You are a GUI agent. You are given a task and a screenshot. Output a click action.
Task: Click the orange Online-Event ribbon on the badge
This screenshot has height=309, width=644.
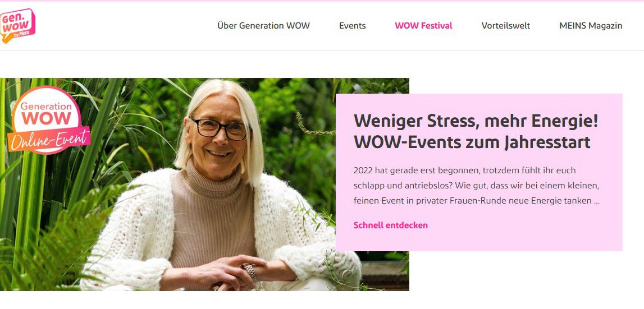pyautogui.click(x=49, y=140)
